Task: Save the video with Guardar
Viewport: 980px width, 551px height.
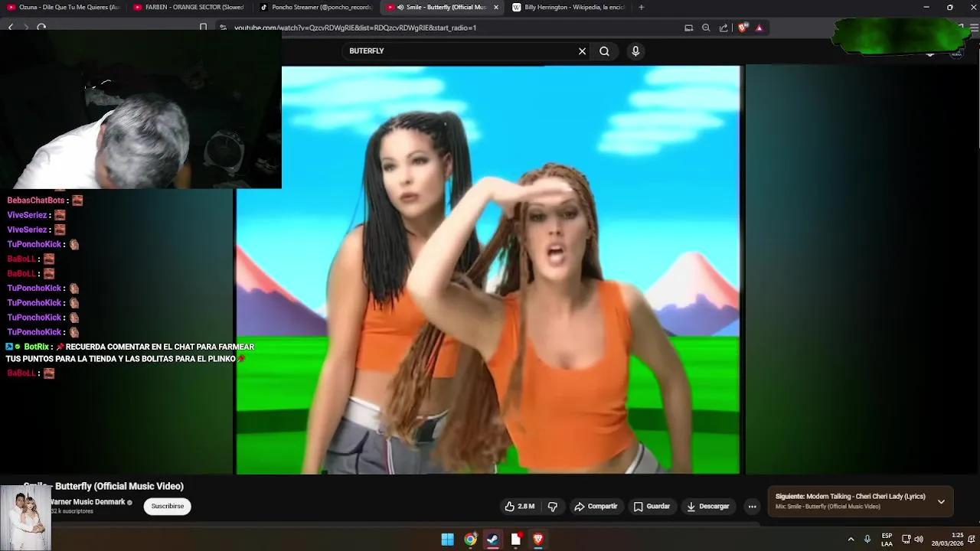Action: point(652,507)
